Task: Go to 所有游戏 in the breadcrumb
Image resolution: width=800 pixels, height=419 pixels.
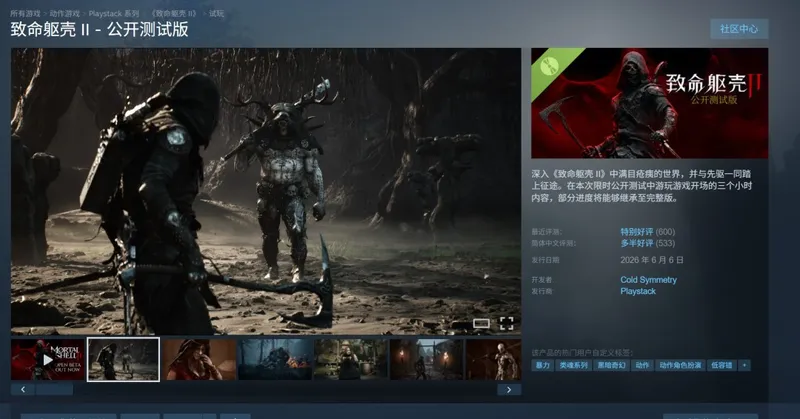Action: pyautogui.click(x=25, y=13)
